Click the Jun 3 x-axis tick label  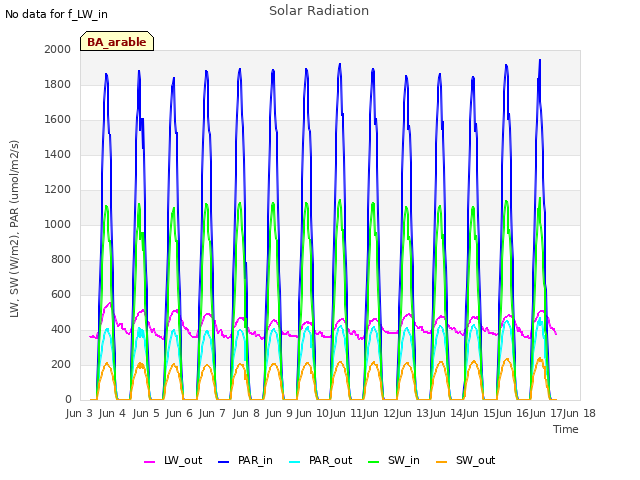click(79, 413)
